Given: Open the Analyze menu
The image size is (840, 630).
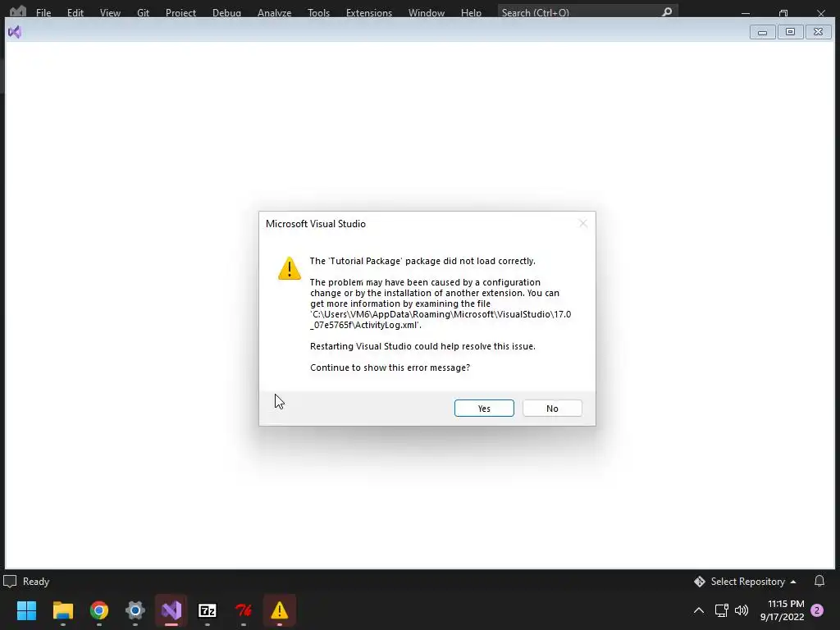Looking at the screenshot, I should (274, 12).
